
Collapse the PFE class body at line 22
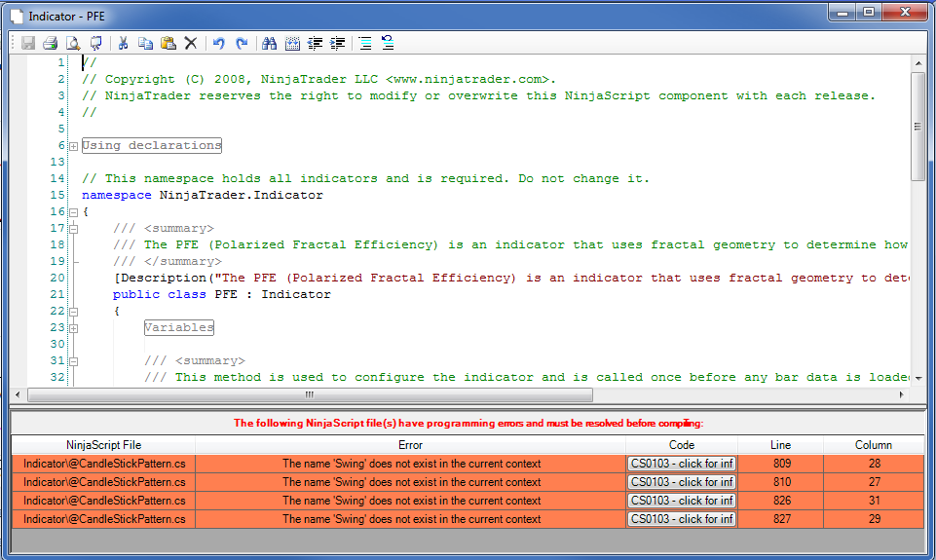coord(73,312)
